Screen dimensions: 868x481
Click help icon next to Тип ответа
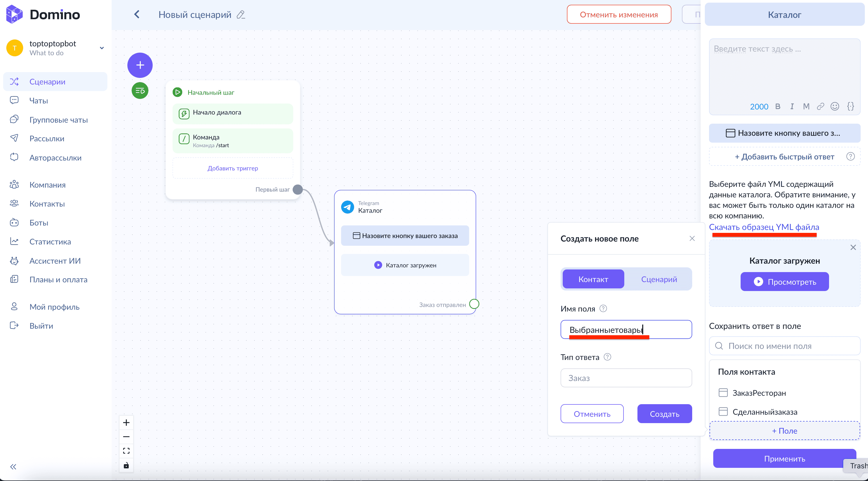click(607, 357)
